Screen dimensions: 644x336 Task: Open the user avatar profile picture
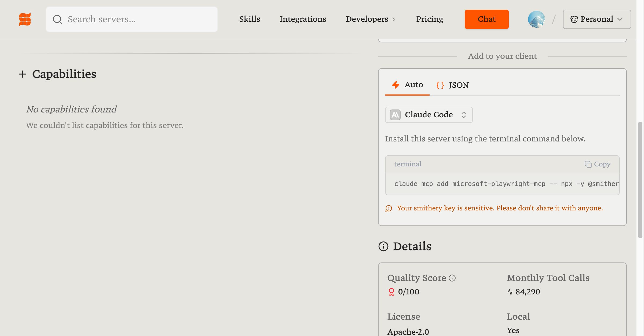click(536, 19)
